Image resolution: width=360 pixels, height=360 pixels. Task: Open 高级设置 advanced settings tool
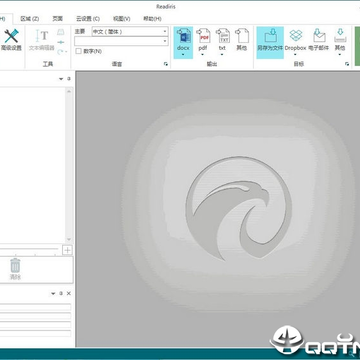[11, 40]
